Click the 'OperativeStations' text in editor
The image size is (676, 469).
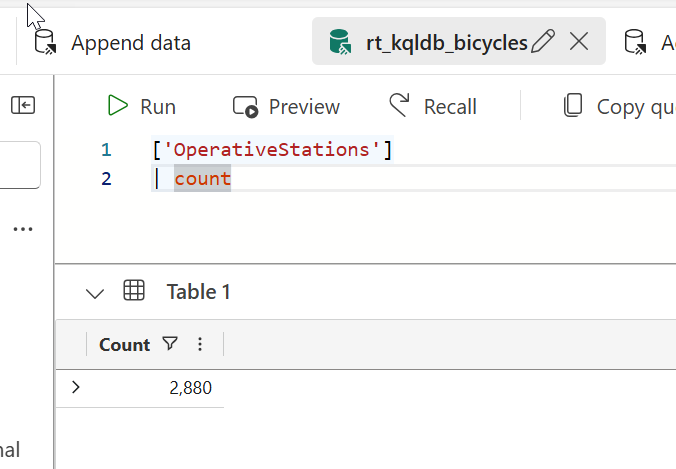272,150
